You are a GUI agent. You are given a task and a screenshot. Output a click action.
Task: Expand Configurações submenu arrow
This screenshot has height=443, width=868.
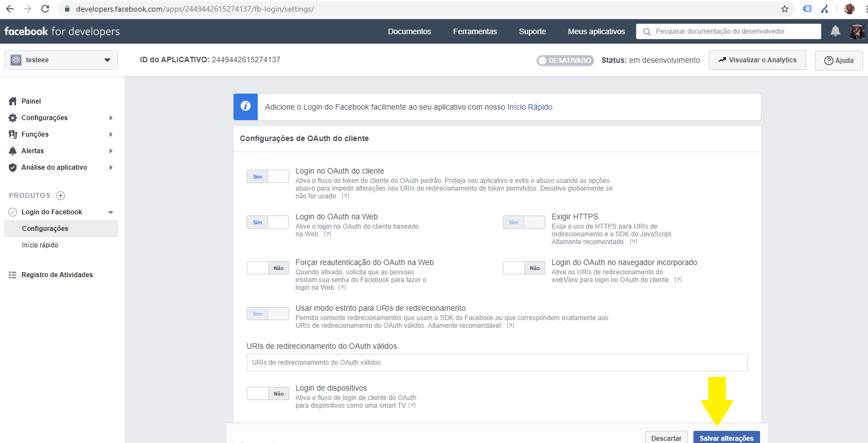coord(111,118)
